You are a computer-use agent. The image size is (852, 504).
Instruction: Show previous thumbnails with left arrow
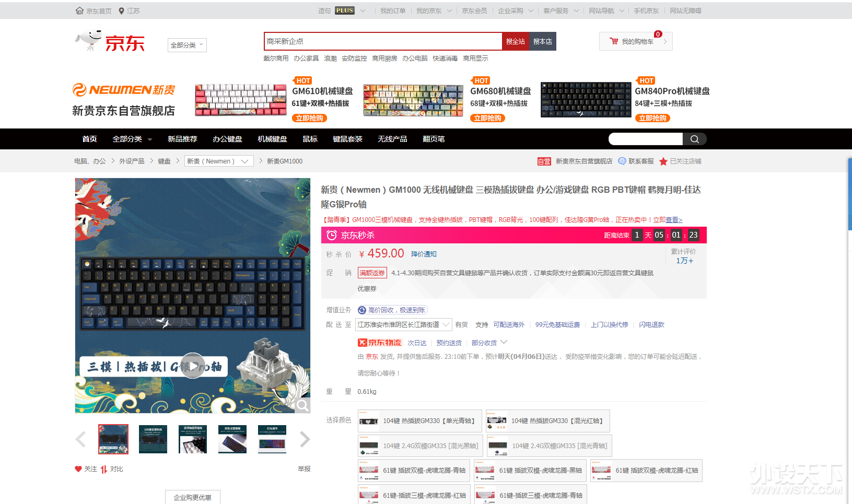(x=80, y=439)
